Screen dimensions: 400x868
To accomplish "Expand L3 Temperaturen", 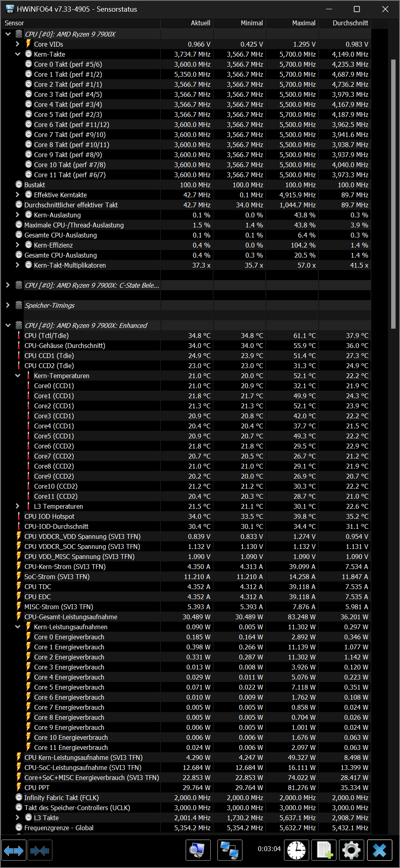I will point(18,506).
